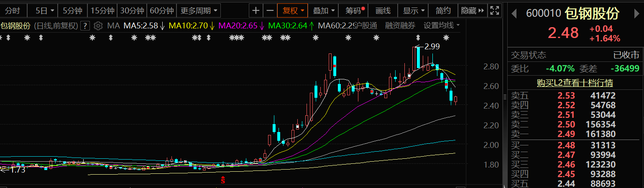Switch to the 分时 tab
The width and height of the screenshot is (644, 188).
point(13,10)
